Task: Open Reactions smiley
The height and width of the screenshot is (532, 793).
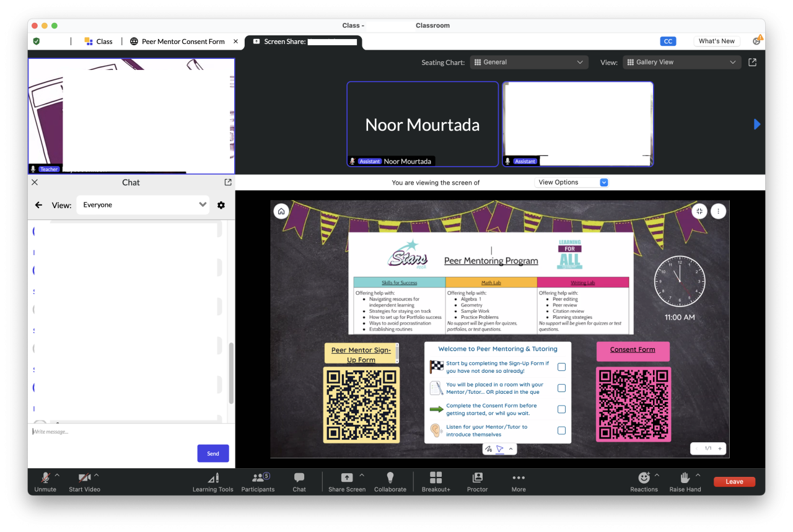Action: (644, 481)
